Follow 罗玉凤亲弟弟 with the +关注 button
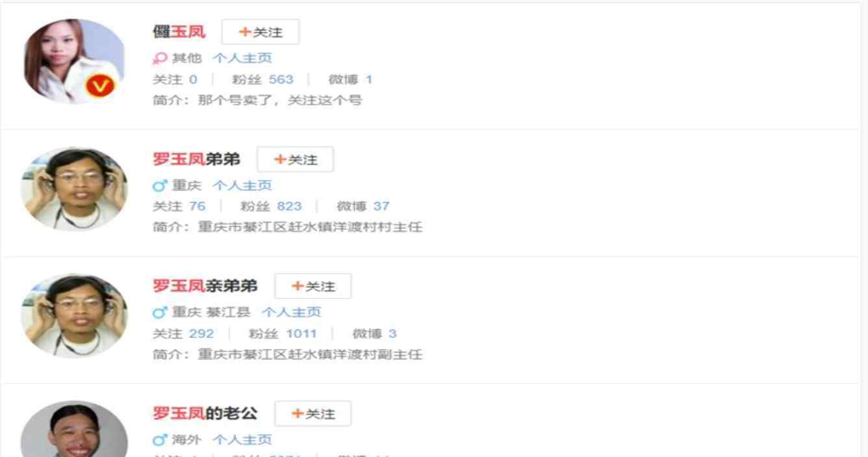 coord(313,286)
